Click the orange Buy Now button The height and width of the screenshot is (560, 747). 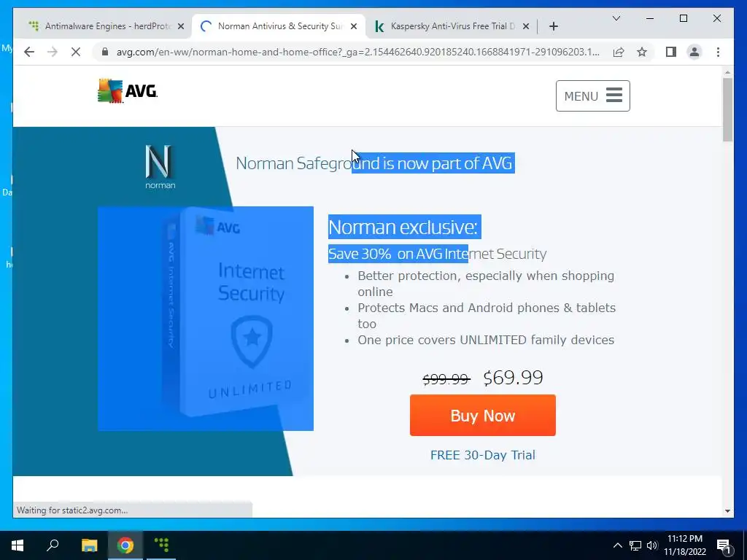483,415
